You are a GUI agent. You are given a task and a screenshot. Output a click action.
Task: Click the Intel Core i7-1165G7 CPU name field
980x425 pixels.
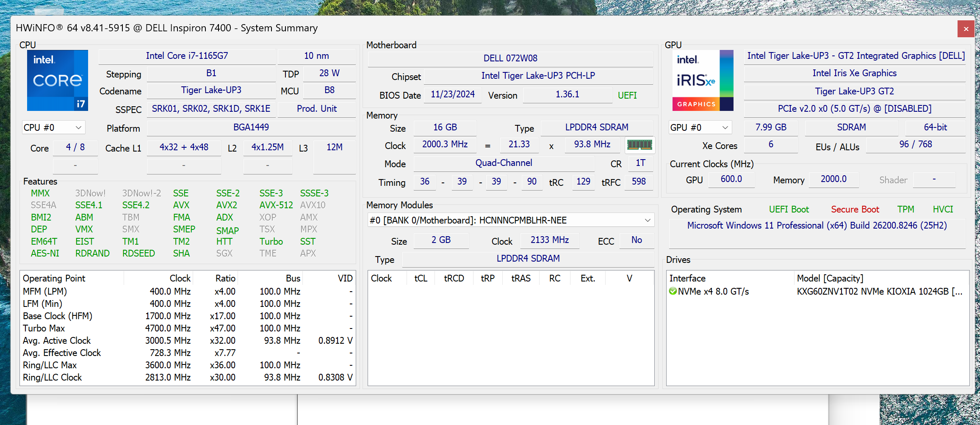click(187, 56)
